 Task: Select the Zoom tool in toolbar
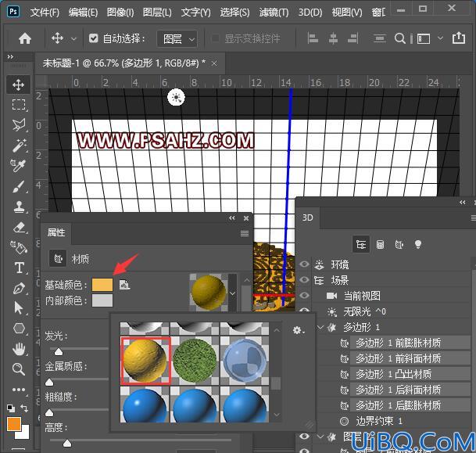19,369
